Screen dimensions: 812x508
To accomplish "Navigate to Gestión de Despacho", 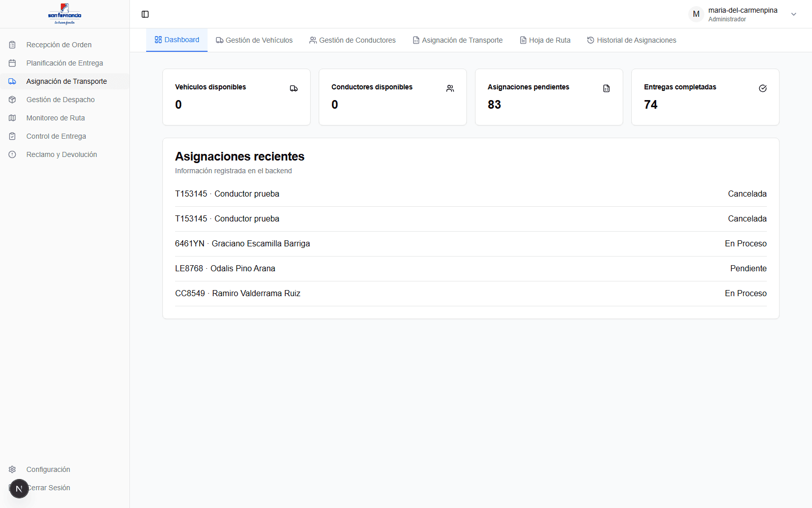I will pos(64,100).
